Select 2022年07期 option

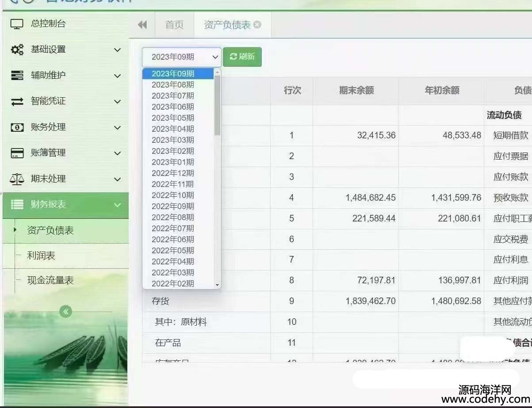[x=178, y=228]
